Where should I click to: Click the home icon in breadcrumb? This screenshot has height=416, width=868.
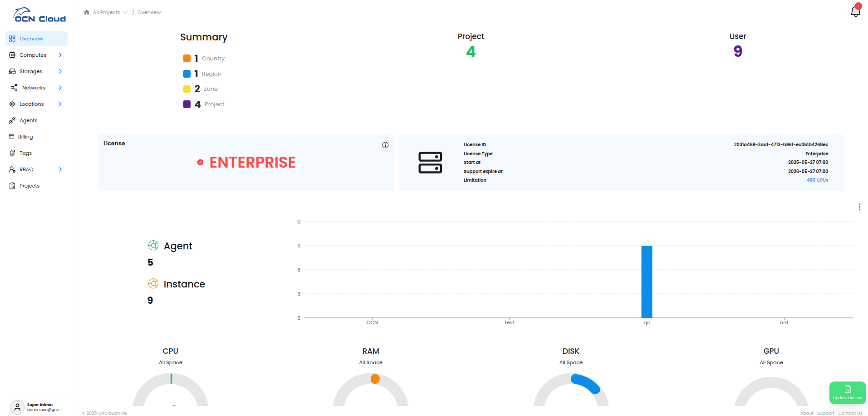point(87,12)
